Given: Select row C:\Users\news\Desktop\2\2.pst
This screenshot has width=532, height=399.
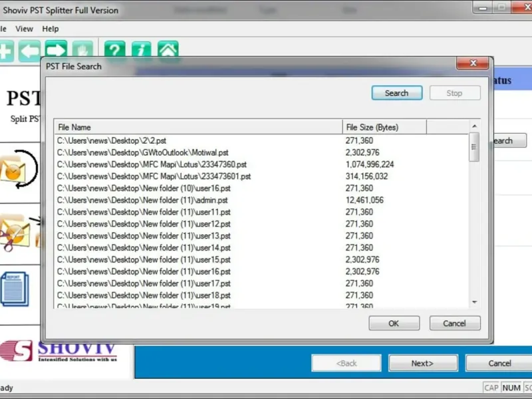Looking at the screenshot, I should (261, 140).
